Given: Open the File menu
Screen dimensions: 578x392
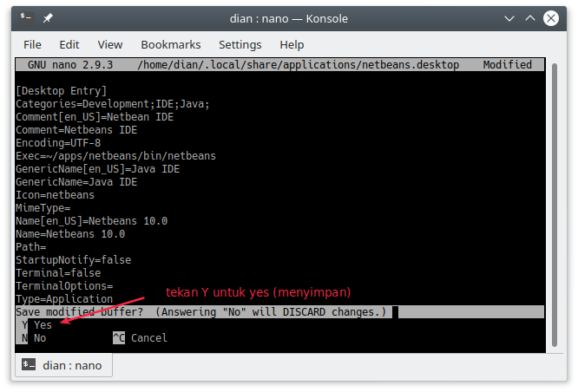Looking at the screenshot, I should (32, 44).
